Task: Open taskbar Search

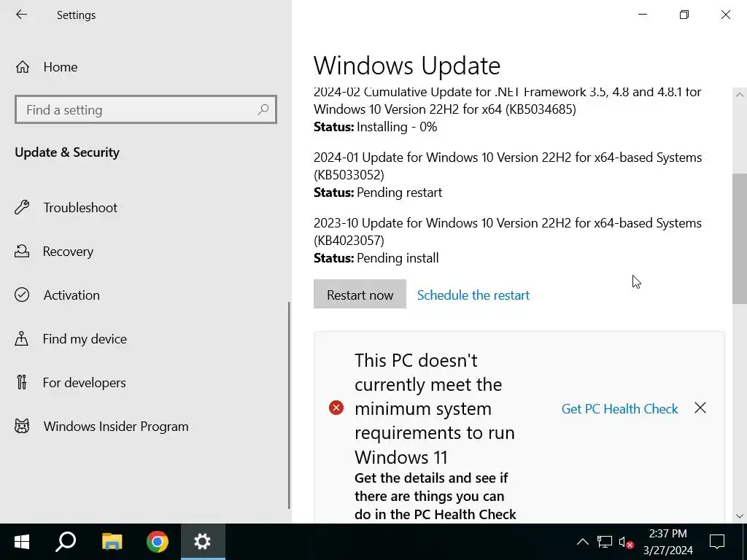Action: pos(66,542)
